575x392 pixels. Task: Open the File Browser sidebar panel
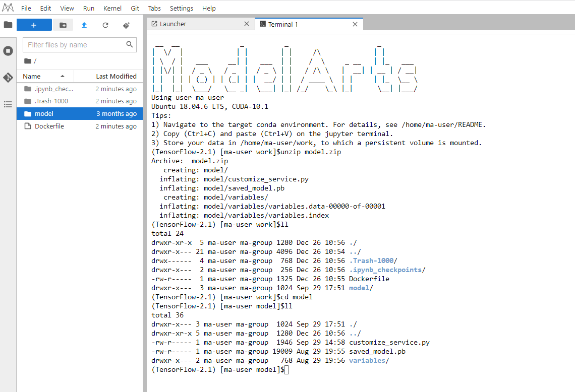tap(8, 25)
